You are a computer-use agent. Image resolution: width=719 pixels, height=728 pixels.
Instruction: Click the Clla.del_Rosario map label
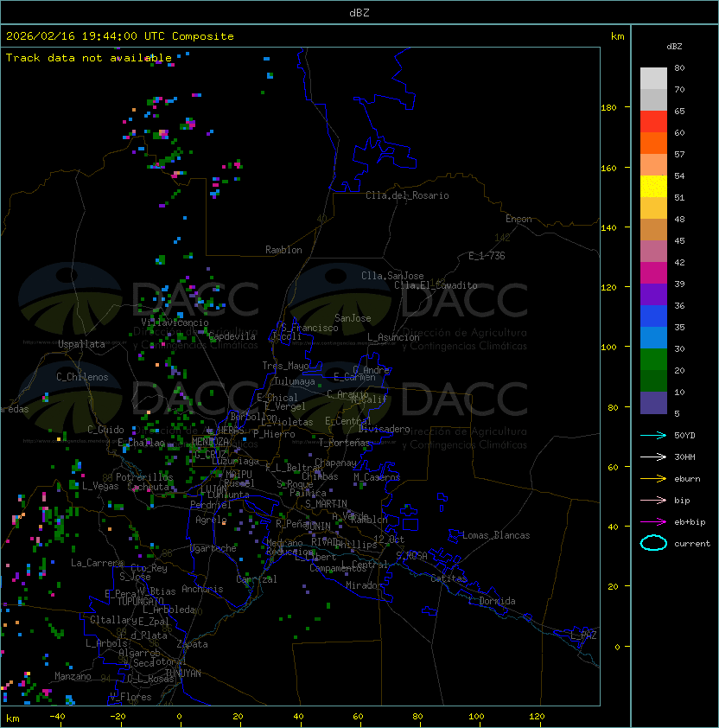coord(407,195)
